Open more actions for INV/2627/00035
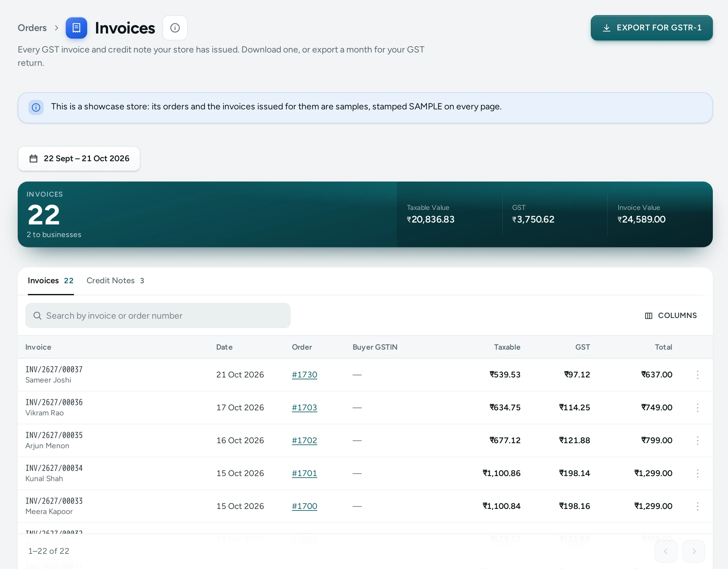This screenshot has height=569, width=728. (x=697, y=441)
